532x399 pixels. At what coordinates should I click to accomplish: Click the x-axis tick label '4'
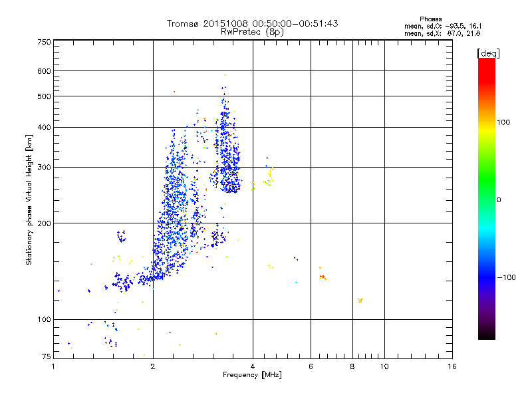click(253, 366)
